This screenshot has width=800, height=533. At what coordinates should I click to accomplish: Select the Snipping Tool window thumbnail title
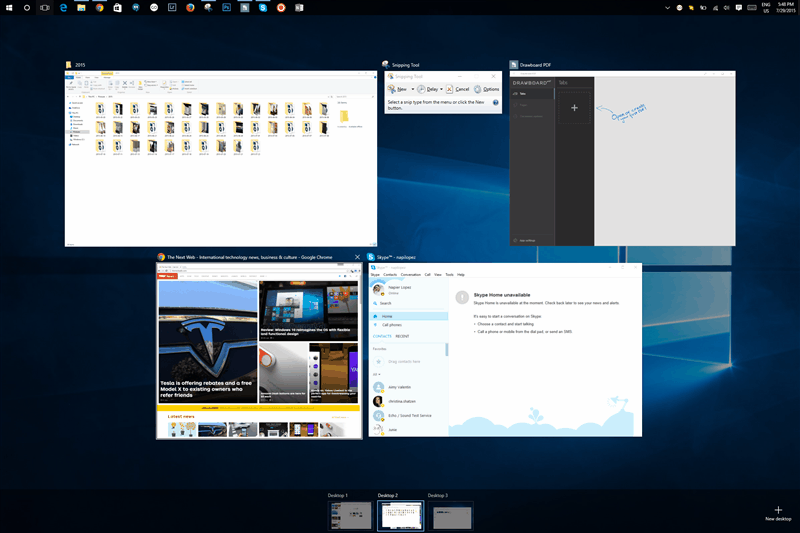click(406, 65)
